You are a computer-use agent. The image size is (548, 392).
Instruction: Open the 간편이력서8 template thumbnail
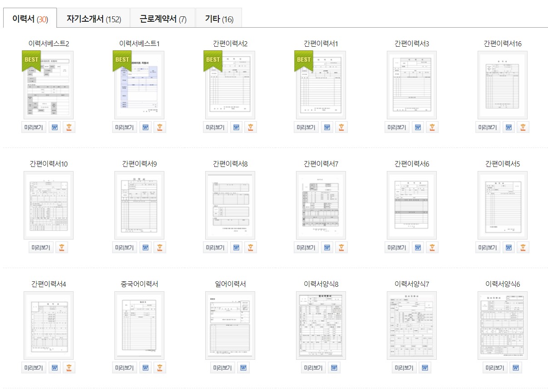click(x=230, y=205)
